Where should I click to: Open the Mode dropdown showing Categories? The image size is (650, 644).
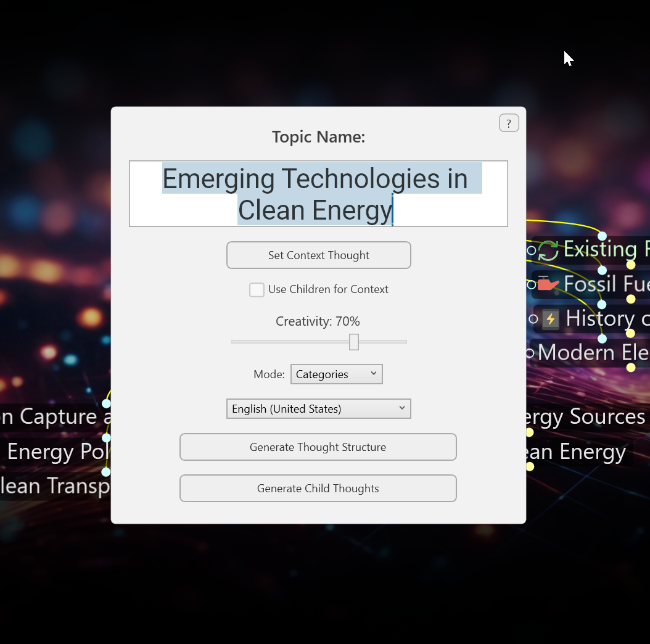(x=336, y=374)
